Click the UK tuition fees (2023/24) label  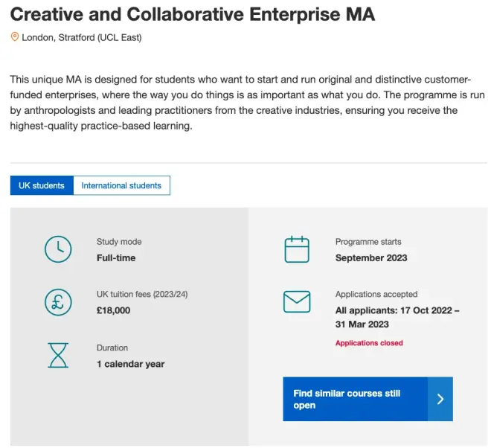click(142, 294)
